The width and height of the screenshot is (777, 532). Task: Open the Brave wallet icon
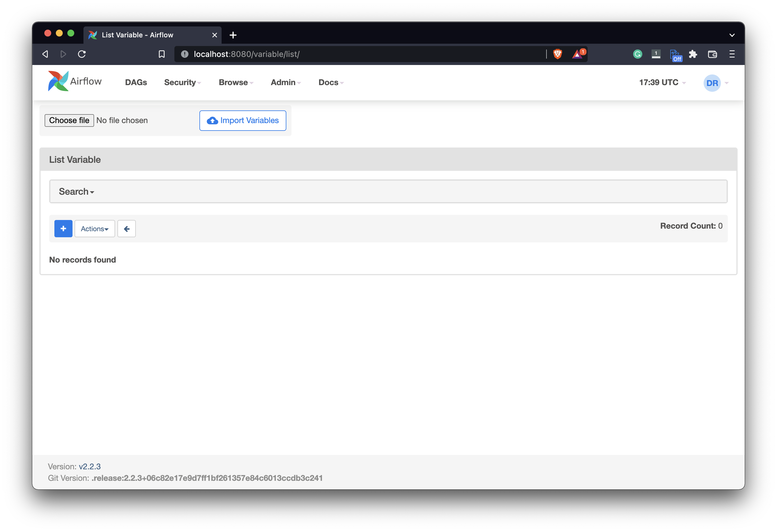(712, 54)
